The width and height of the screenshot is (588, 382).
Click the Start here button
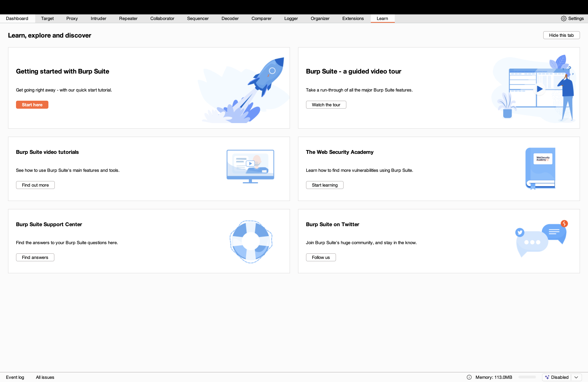coord(32,105)
